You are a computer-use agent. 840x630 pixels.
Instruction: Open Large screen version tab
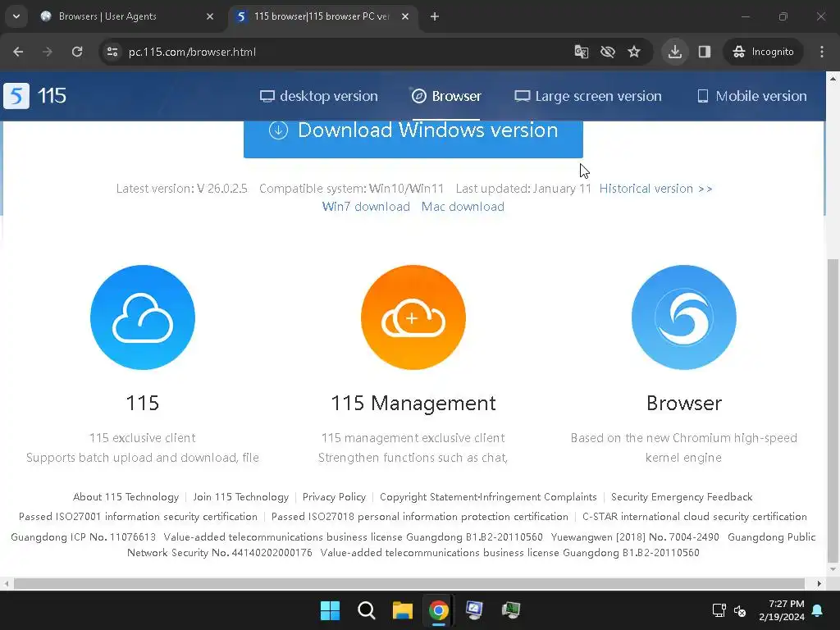click(587, 96)
